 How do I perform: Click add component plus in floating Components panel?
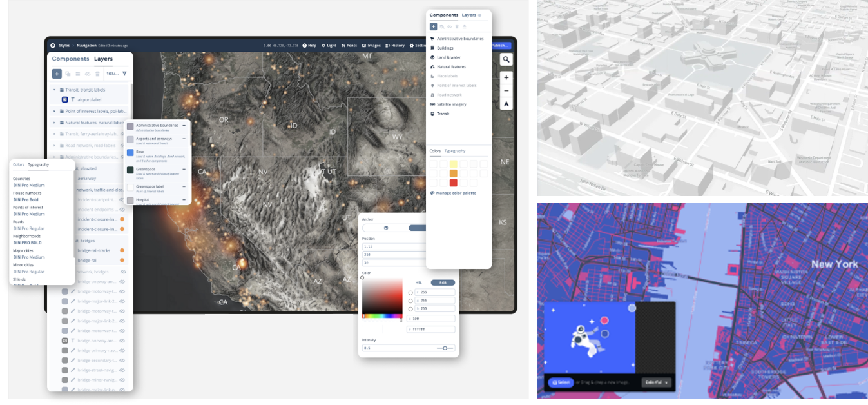433,26
